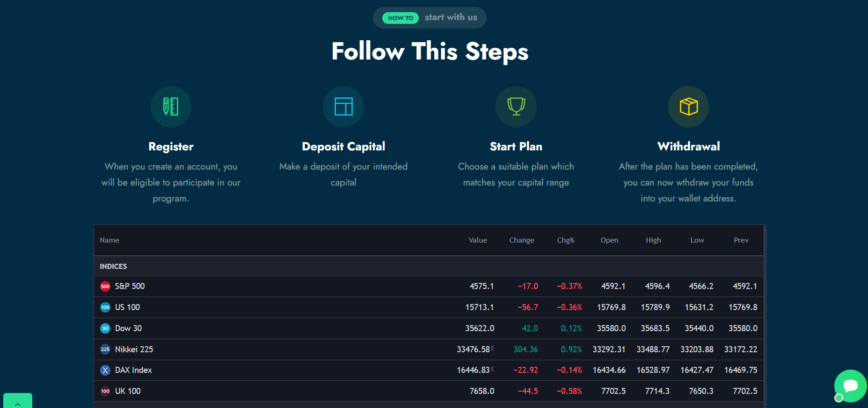Click UK 100 percent −0.58%
Image resolution: width=868 pixels, height=408 pixels.
pyautogui.click(x=569, y=391)
